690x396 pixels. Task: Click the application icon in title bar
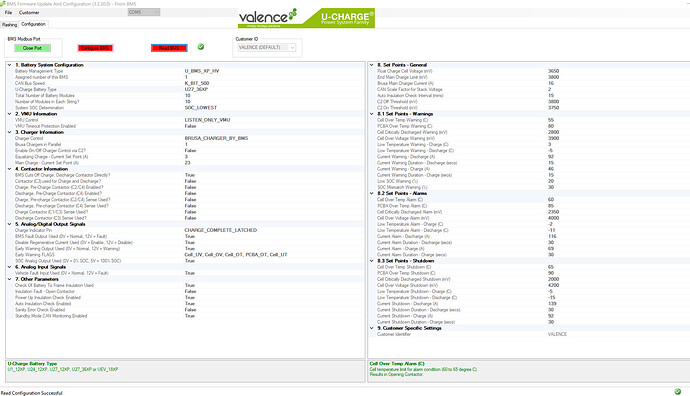(x=3, y=4)
